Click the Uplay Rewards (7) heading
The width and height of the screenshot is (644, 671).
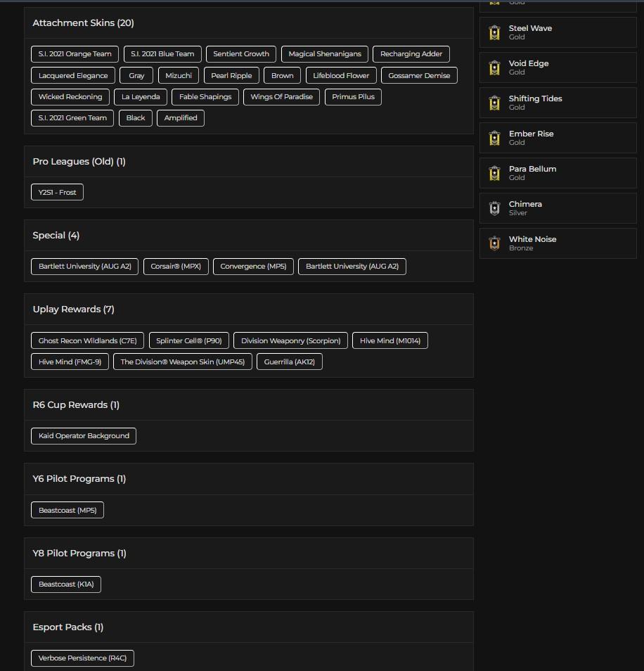[74, 309]
